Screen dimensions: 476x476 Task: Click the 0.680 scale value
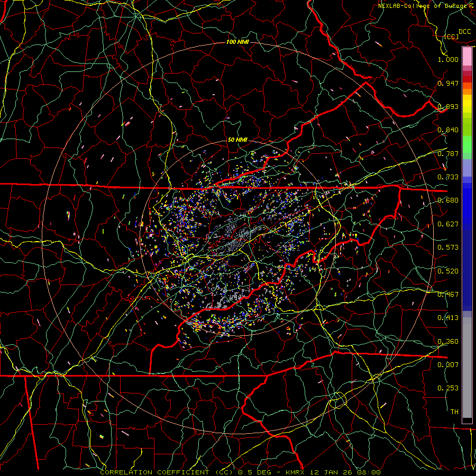coord(448,200)
